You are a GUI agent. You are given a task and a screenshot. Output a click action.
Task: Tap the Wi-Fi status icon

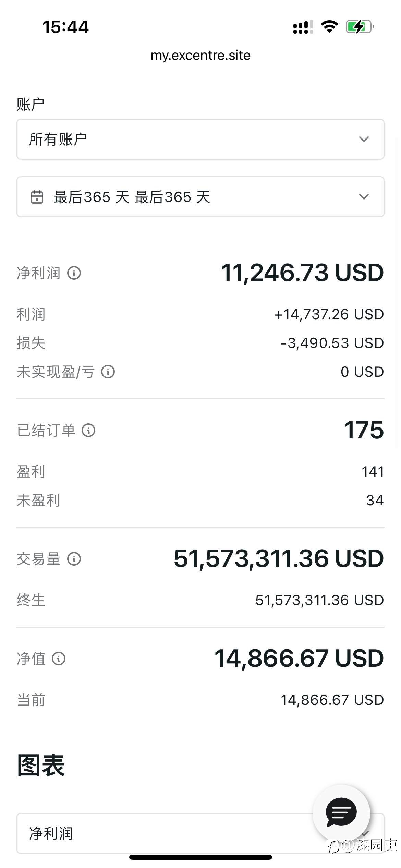(329, 27)
